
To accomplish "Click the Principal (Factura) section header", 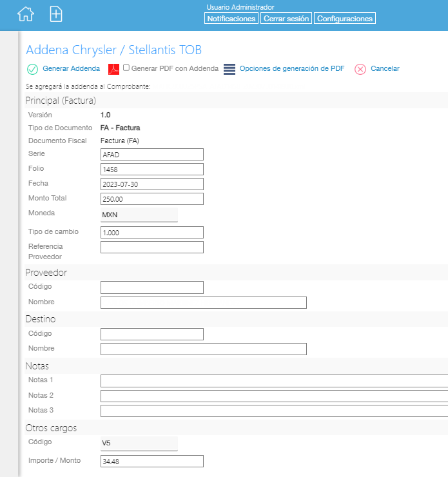I will click(61, 101).
